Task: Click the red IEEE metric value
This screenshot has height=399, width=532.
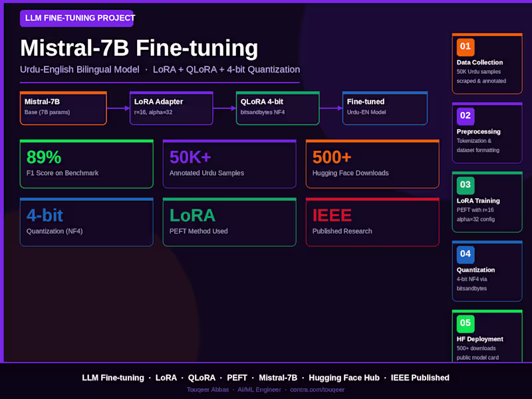Action: coord(332,215)
